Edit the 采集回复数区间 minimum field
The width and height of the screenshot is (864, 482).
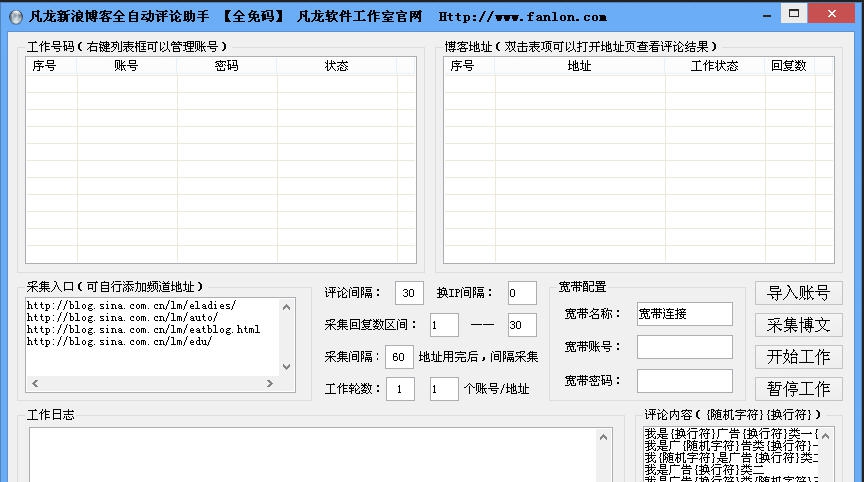pos(444,325)
